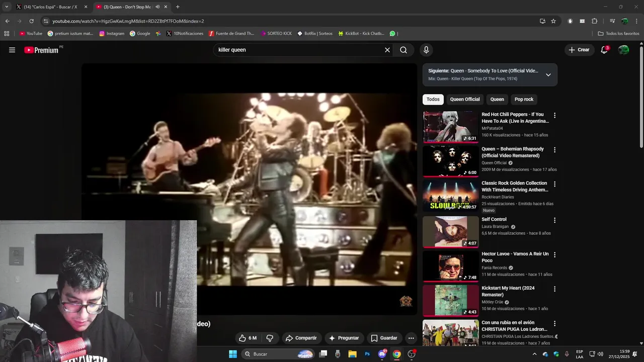Expand the Mix playlist panel chevron
This screenshot has height=362, width=644.
coord(548,75)
